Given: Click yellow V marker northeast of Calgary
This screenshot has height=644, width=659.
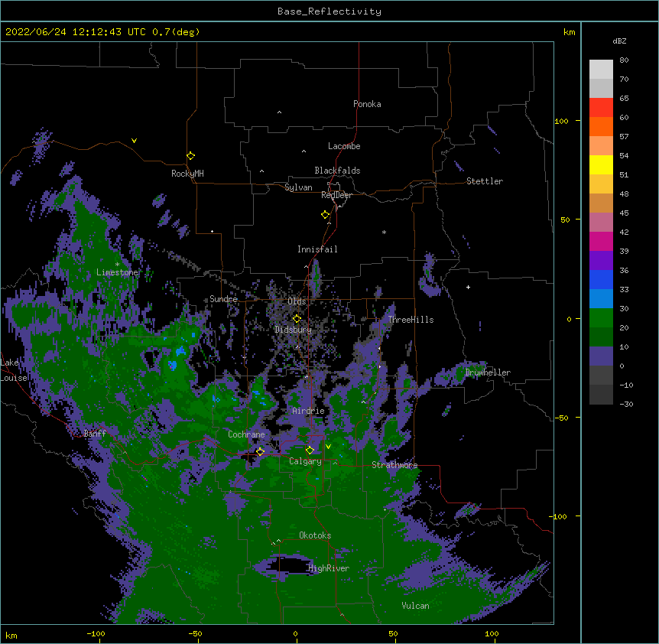Looking at the screenshot, I should 328,447.
